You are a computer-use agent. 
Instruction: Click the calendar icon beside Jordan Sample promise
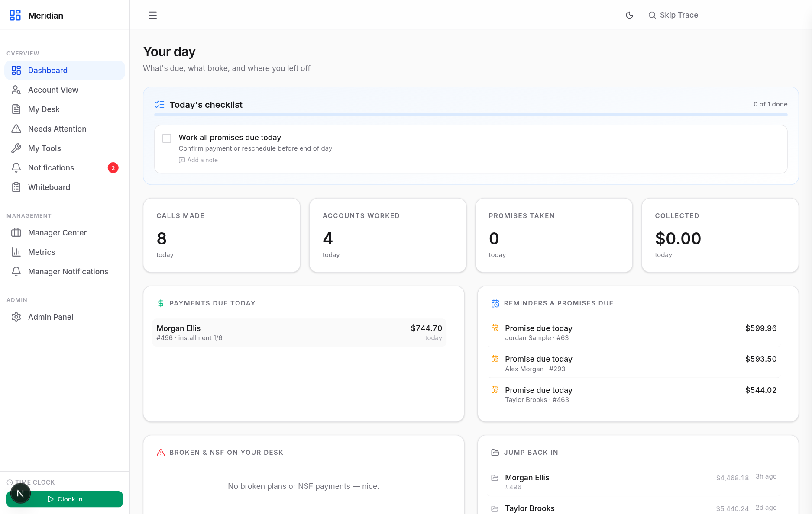[x=495, y=328]
